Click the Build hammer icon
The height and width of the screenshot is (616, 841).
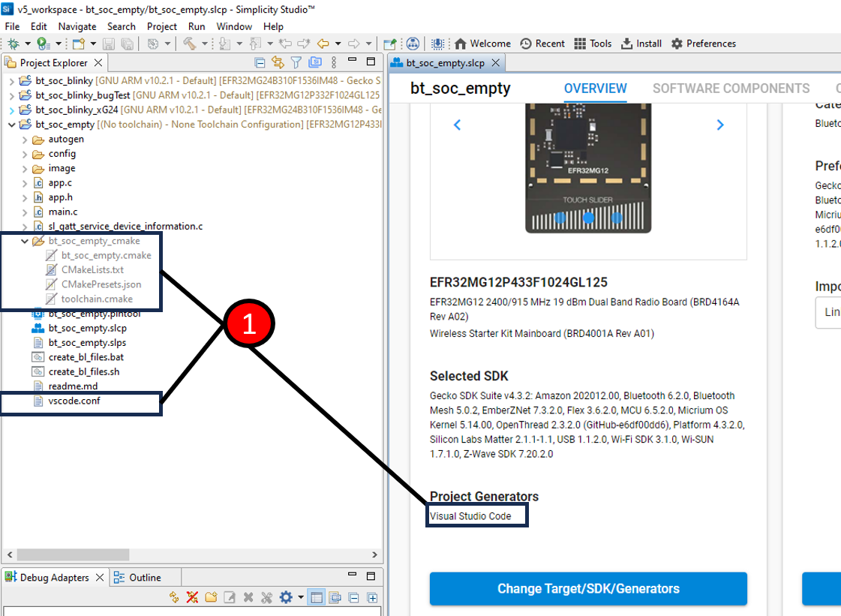(x=188, y=44)
